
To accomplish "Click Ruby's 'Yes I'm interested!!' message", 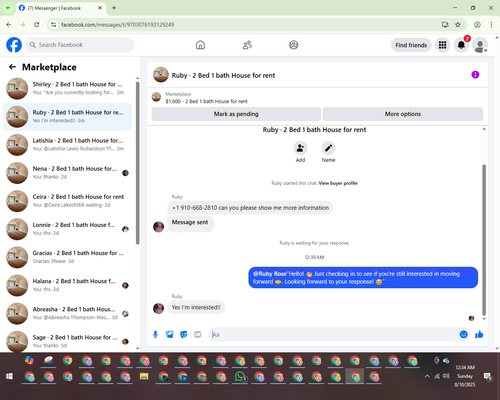I will point(196,307).
